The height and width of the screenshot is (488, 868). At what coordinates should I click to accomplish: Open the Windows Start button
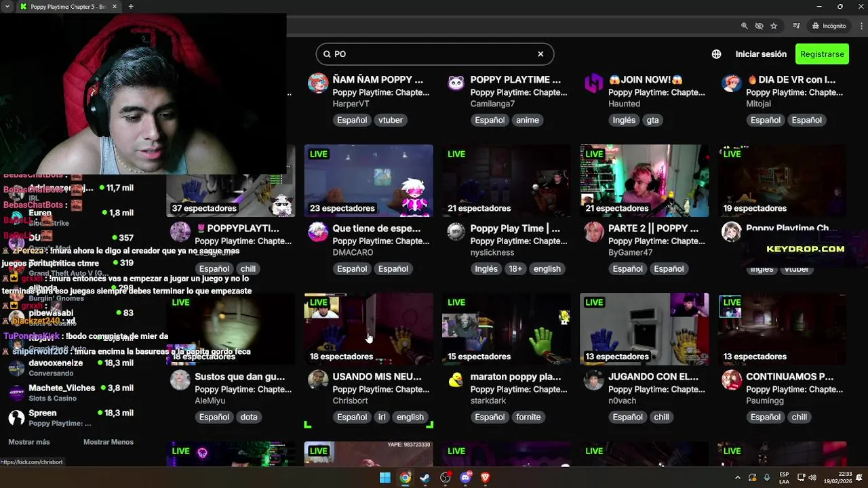[x=384, y=478]
